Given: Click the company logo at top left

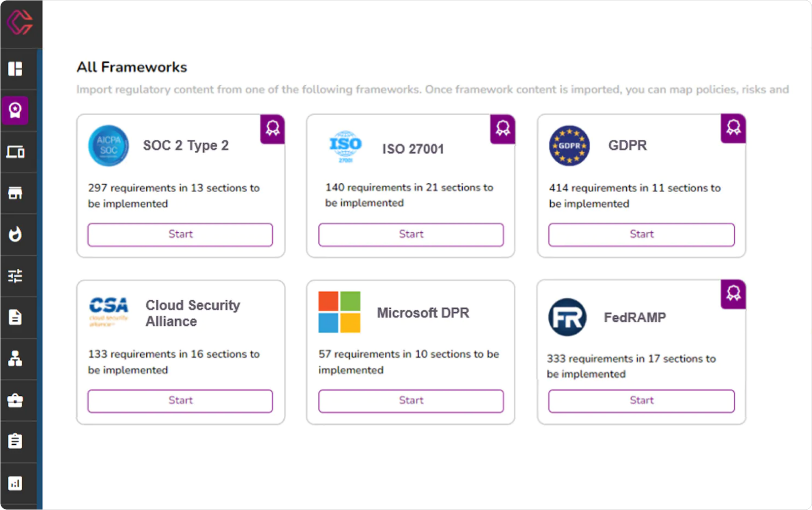Looking at the screenshot, I should pos(19,22).
